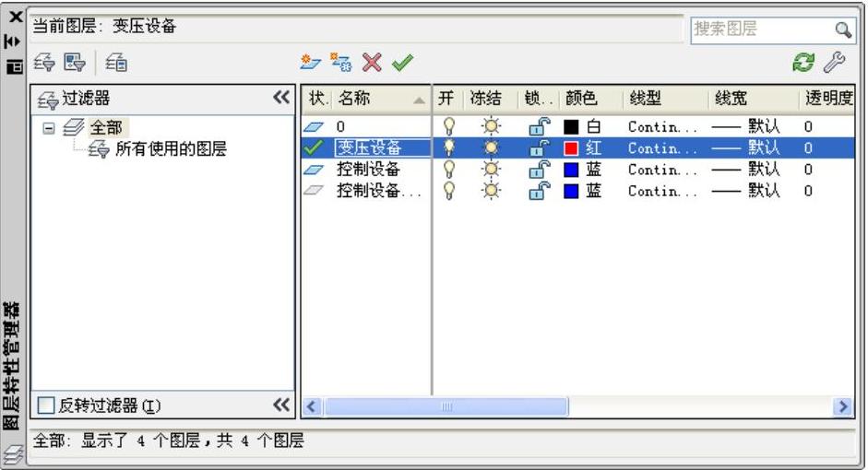The width and height of the screenshot is (868, 470).
Task: Lock the 变压设备 layer padlock
Action: (x=539, y=147)
